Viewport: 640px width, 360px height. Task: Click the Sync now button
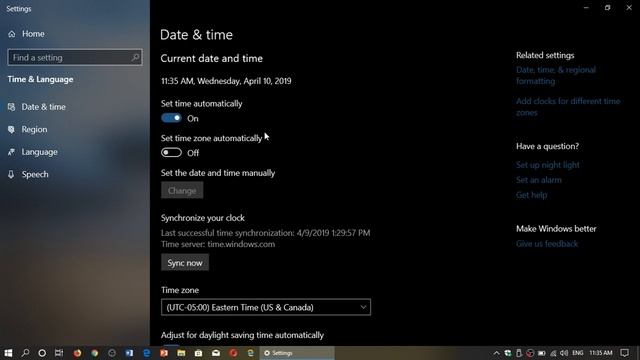185,263
